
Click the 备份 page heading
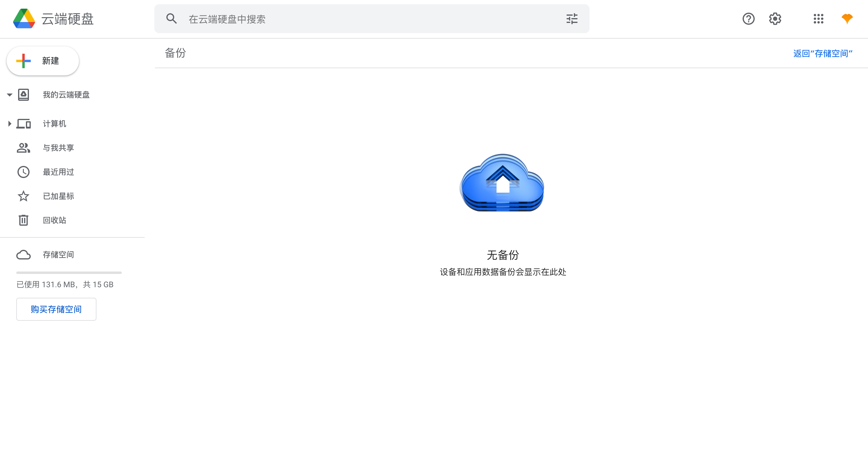[175, 53]
